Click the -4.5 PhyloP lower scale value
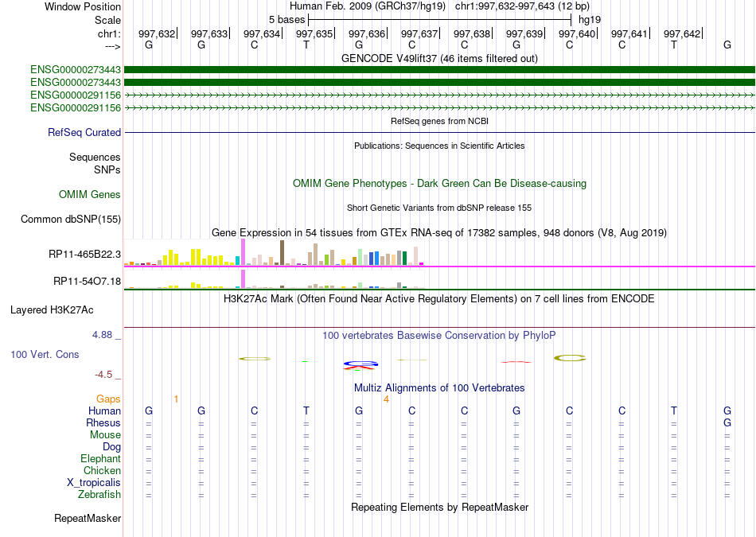Screen dimensions: 756x537 (103, 375)
